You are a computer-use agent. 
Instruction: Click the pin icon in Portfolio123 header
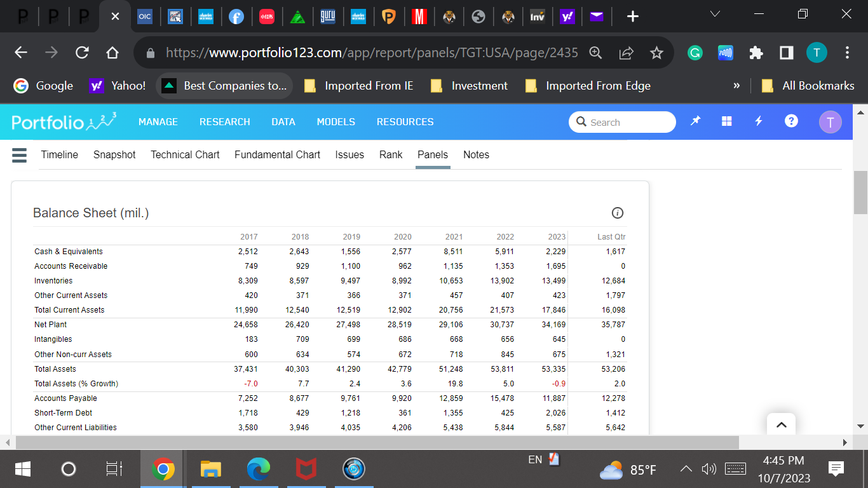(696, 122)
